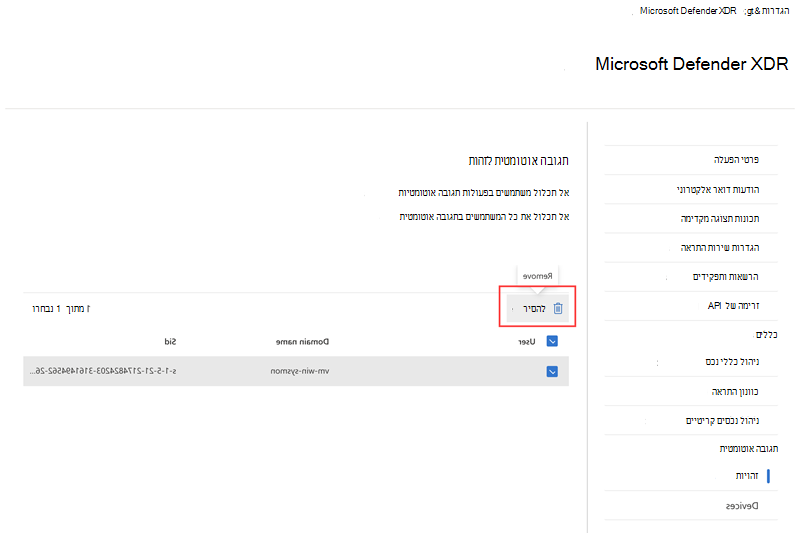Toggle the select-all checkbox beside User header

(x=552, y=341)
